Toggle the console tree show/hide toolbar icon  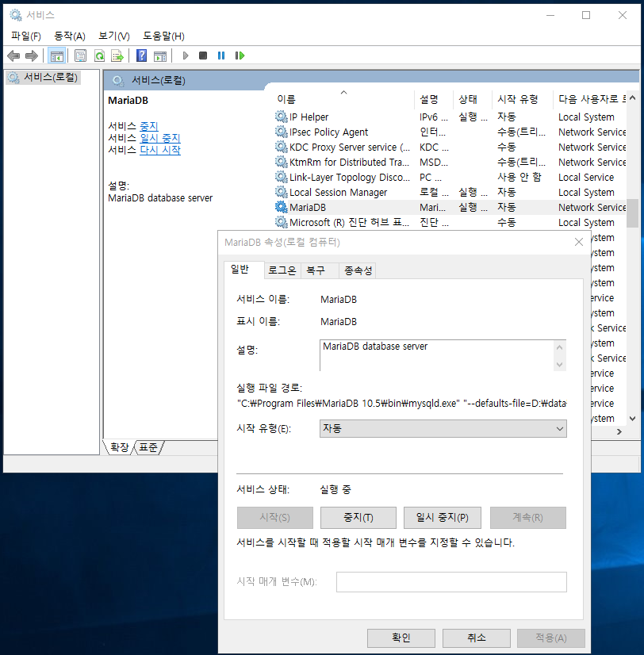coord(57,56)
